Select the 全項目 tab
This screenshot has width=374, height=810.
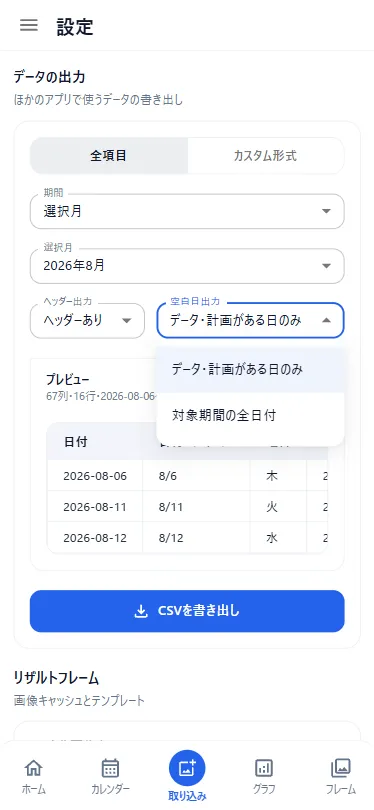click(109, 155)
